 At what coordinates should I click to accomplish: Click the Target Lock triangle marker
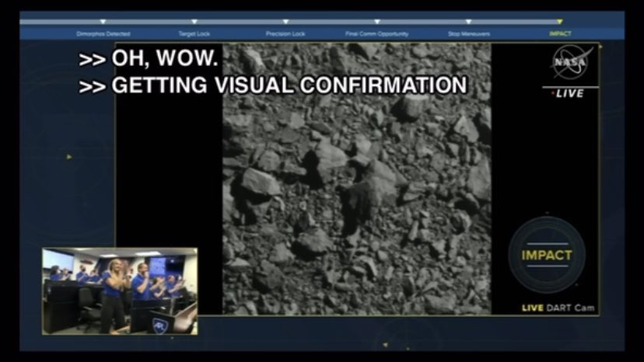(194, 22)
